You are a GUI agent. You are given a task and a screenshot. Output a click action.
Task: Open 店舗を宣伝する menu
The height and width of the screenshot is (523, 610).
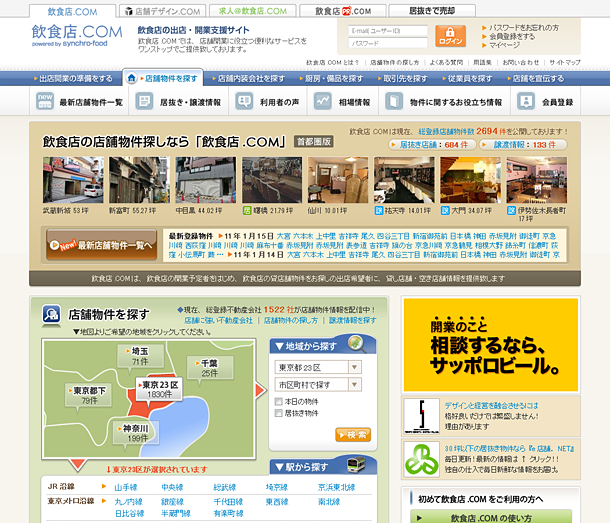(535, 79)
